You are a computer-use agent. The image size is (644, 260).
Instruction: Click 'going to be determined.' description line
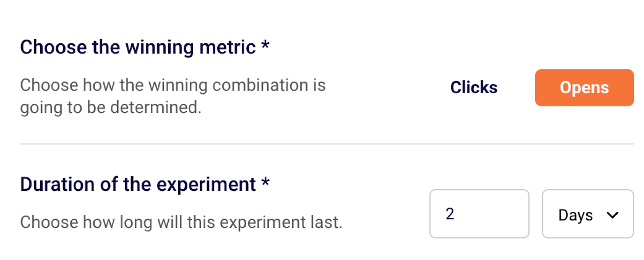(x=111, y=108)
